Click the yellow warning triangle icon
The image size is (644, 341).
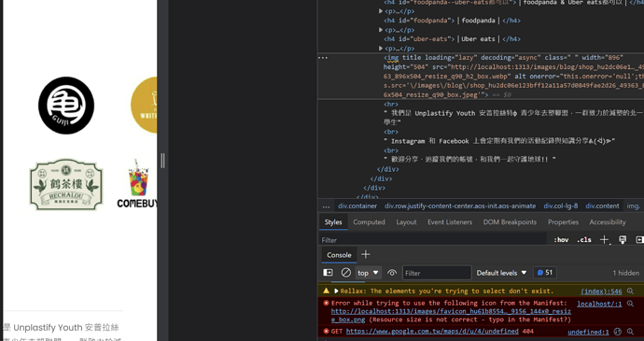tap(326, 291)
